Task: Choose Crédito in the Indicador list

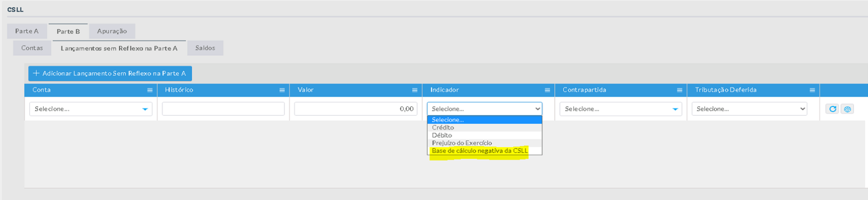Action: (484, 128)
